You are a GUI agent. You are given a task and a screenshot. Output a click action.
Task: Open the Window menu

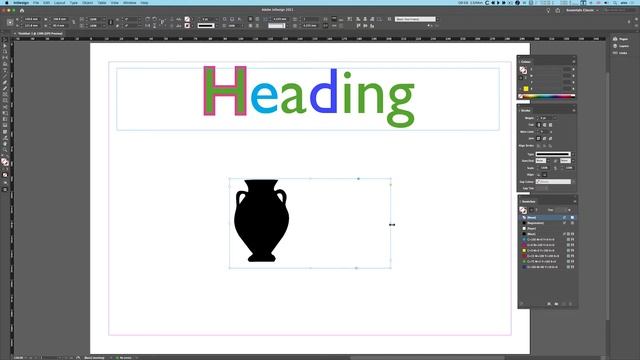(130, 3)
